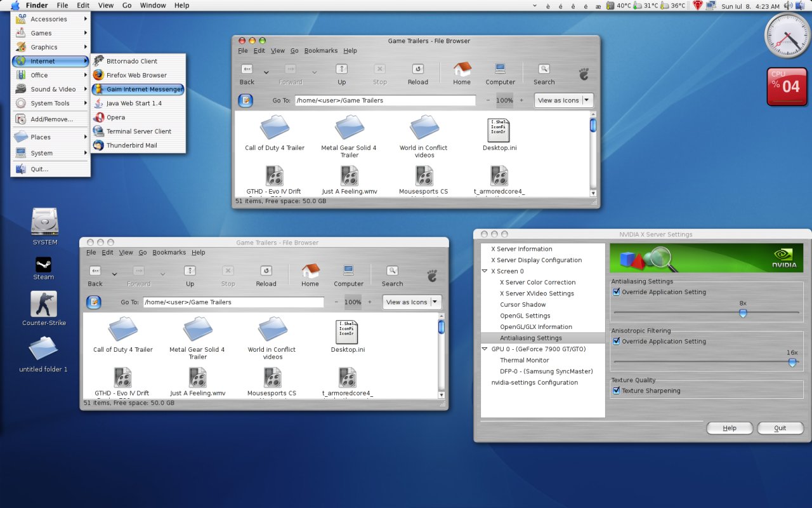Click Reload in bottom File Browser toolbar
Viewport: 812px width, 508px height.
266,276
